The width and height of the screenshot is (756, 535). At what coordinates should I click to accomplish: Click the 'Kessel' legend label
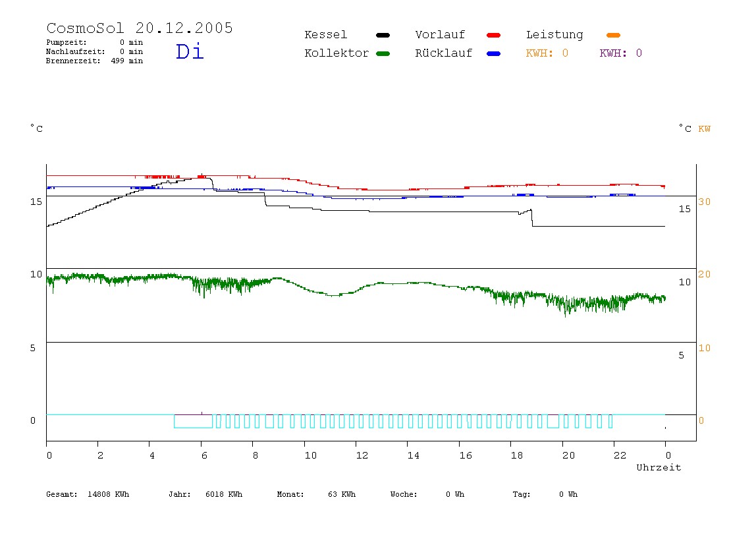[325, 35]
